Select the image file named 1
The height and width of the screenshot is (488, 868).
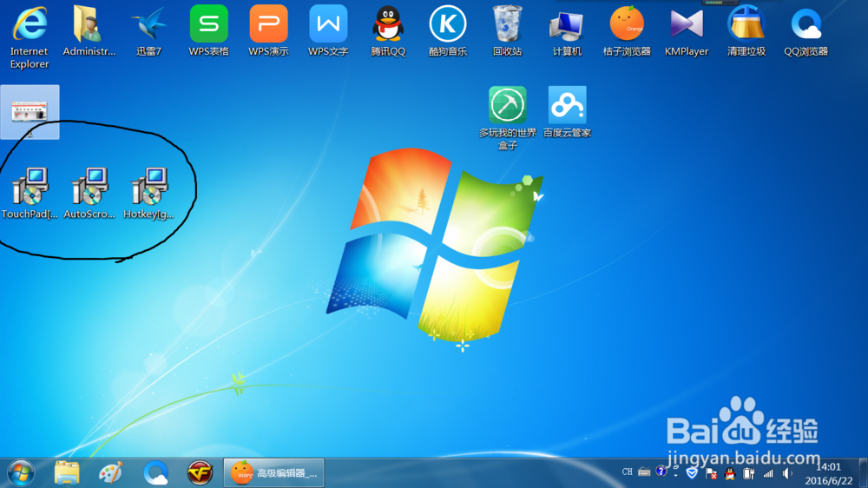pyautogui.click(x=30, y=112)
